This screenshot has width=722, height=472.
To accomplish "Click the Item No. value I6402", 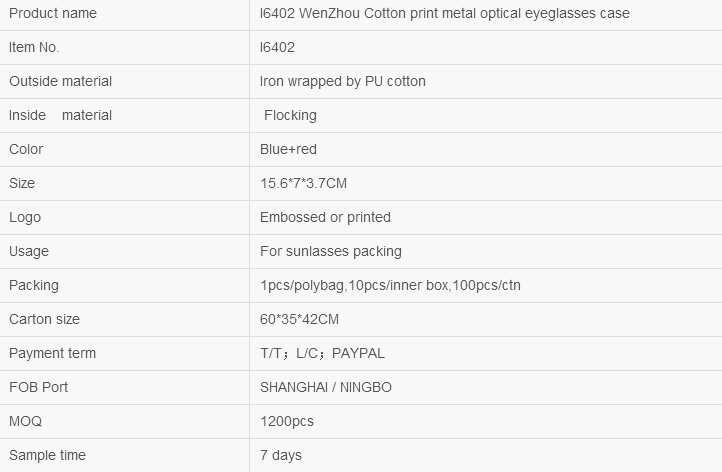I will point(277,47).
